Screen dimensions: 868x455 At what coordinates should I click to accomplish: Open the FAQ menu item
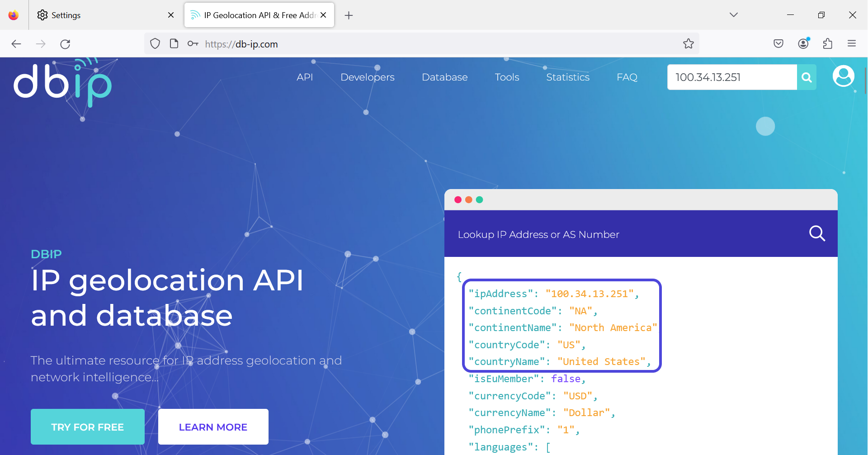tap(627, 77)
